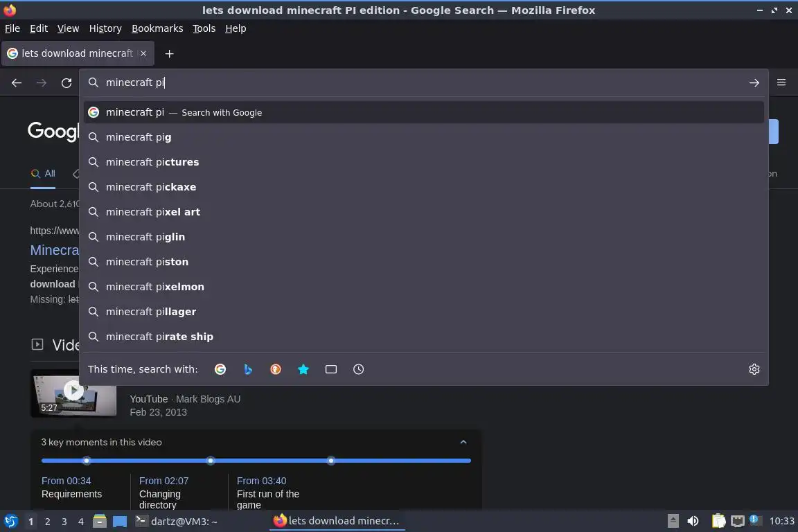Open the Edit menu
798x532 pixels.
[39, 28]
